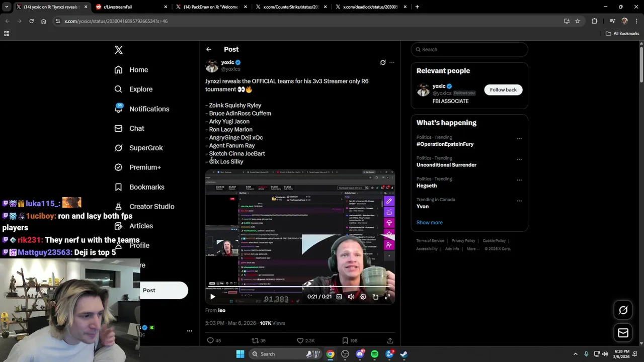Open Spotify from the taskbar
The image size is (644, 362).
[x=374, y=354]
